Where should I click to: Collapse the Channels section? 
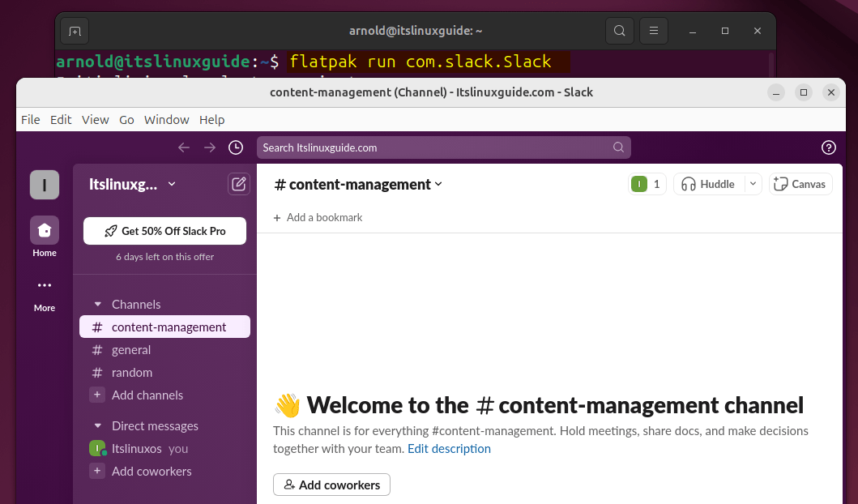pyautogui.click(x=98, y=305)
